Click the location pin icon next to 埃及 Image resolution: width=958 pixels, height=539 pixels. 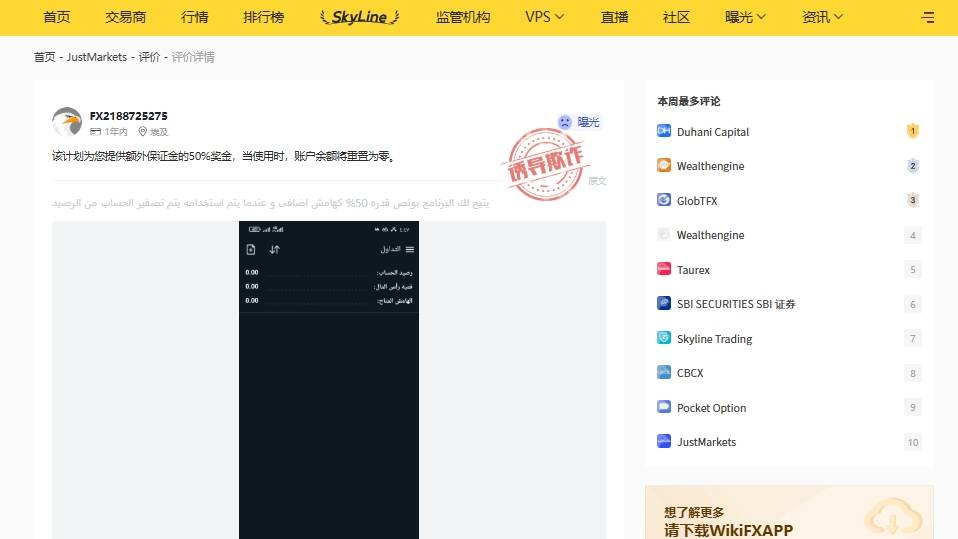[142, 131]
